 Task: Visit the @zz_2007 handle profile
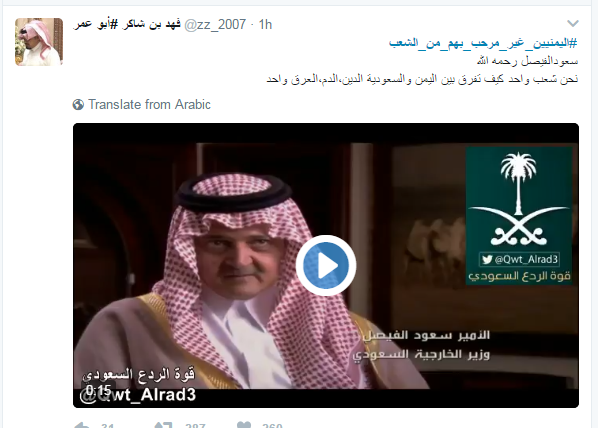[215, 24]
